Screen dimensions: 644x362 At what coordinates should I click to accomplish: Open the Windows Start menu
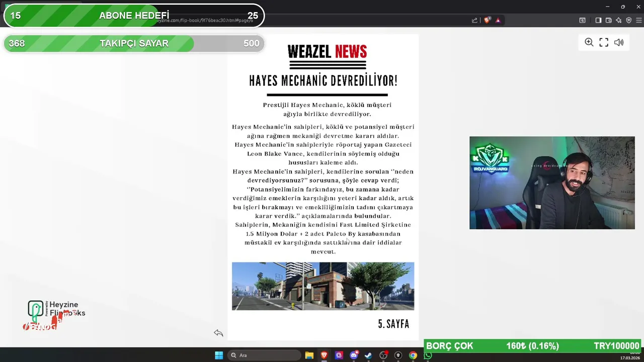coord(219,355)
